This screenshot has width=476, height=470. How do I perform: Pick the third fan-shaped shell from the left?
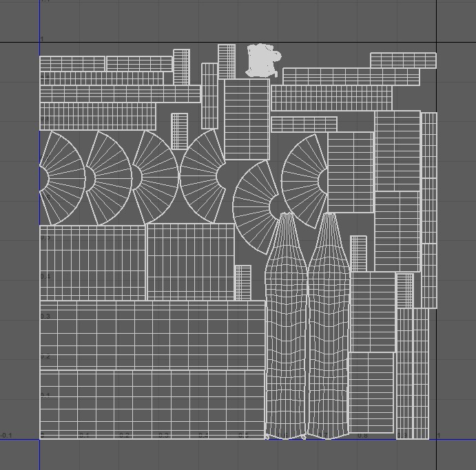[x=155, y=178]
